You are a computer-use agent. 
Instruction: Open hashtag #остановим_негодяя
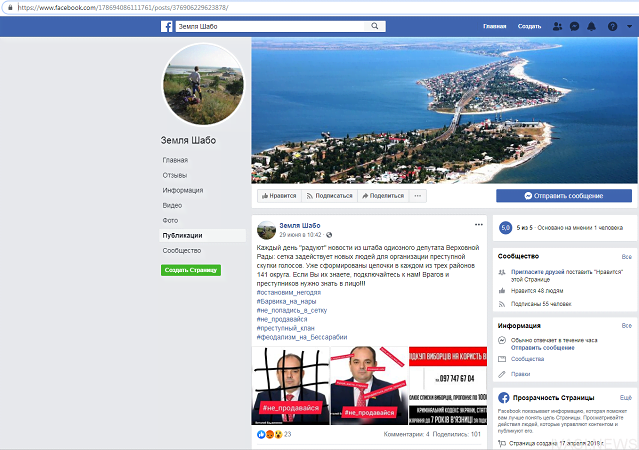289,293
